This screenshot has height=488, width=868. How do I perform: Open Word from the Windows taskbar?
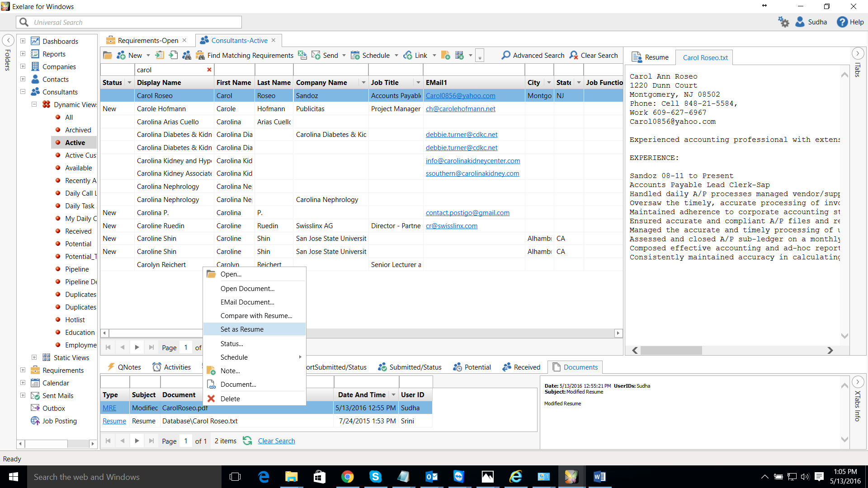599,477
